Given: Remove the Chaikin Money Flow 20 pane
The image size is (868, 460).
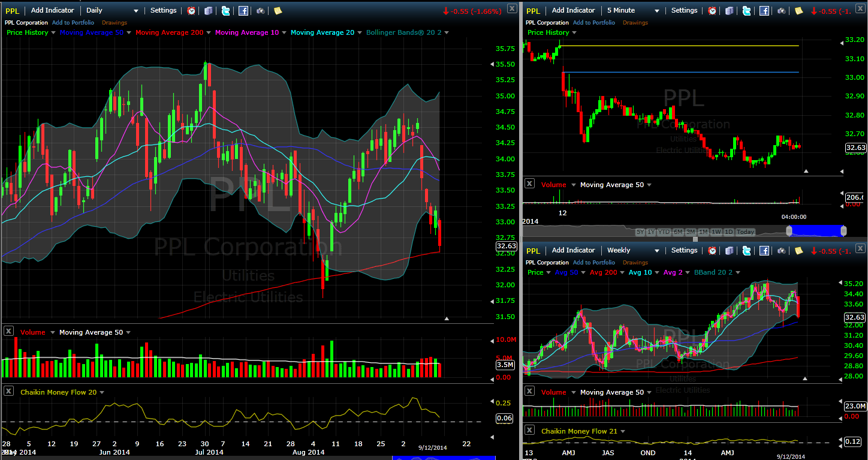Looking at the screenshot, I should pos(9,391).
